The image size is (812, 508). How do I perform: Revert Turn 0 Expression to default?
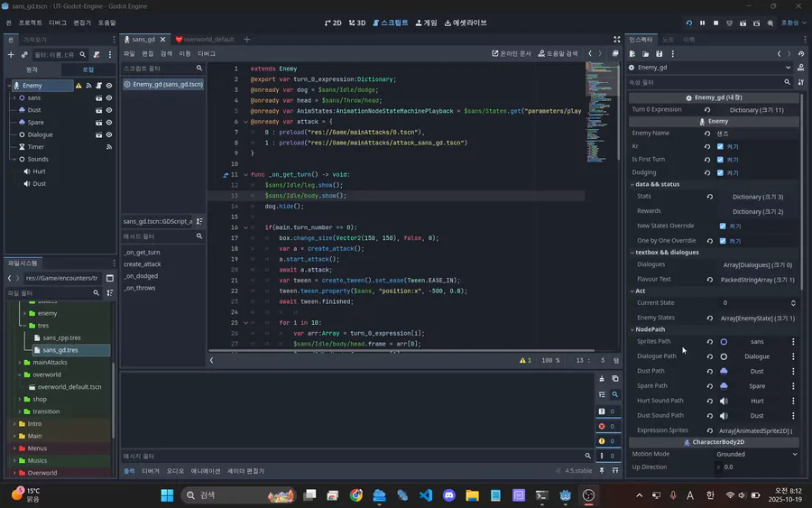[707, 110]
